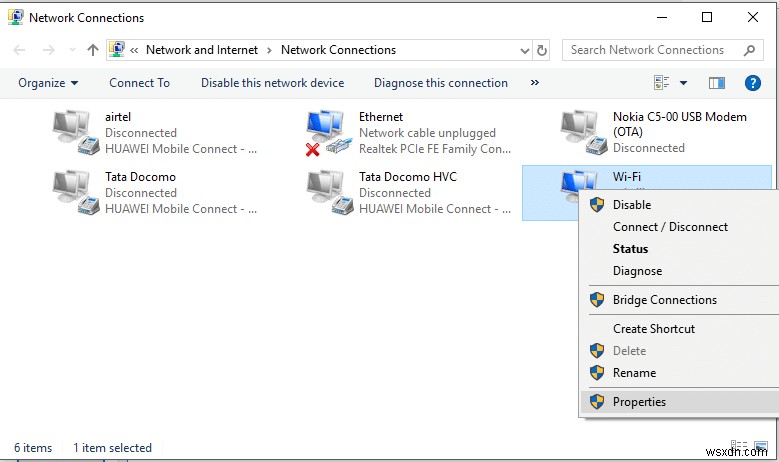Viewport: 779px width, 462px height.
Task: Select the Tata Docomo connection icon
Action: (76, 192)
